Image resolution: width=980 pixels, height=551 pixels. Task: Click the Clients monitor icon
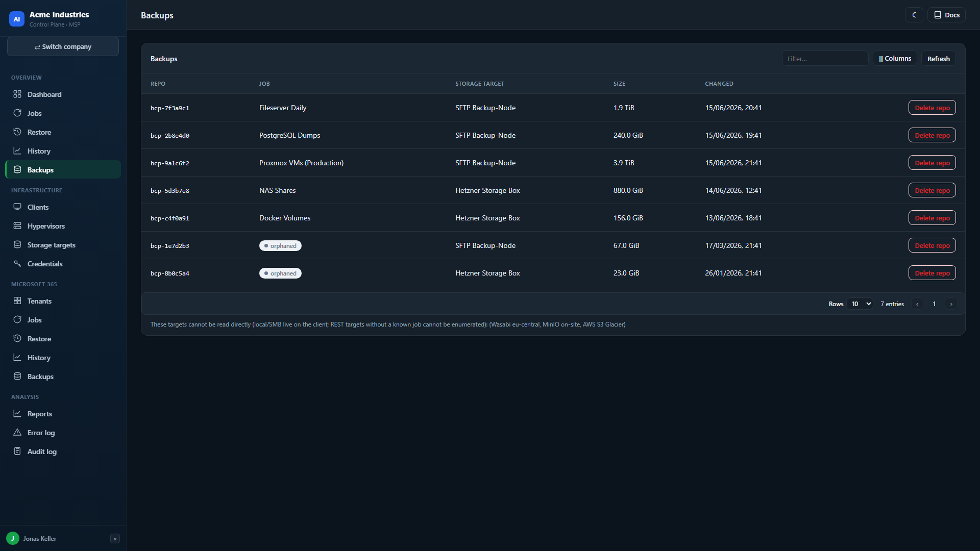tap(17, 207)
